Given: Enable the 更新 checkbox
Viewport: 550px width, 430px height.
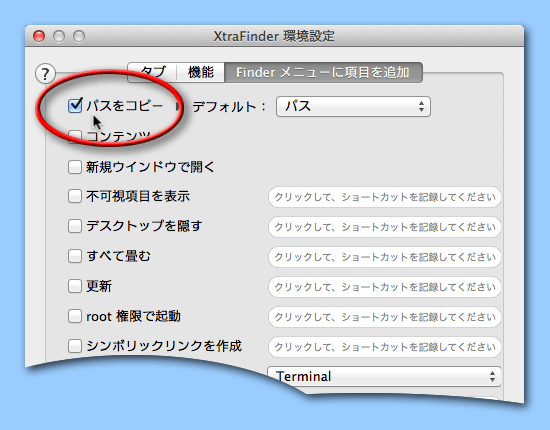Looking at the screenshot, I should [75, 286].
